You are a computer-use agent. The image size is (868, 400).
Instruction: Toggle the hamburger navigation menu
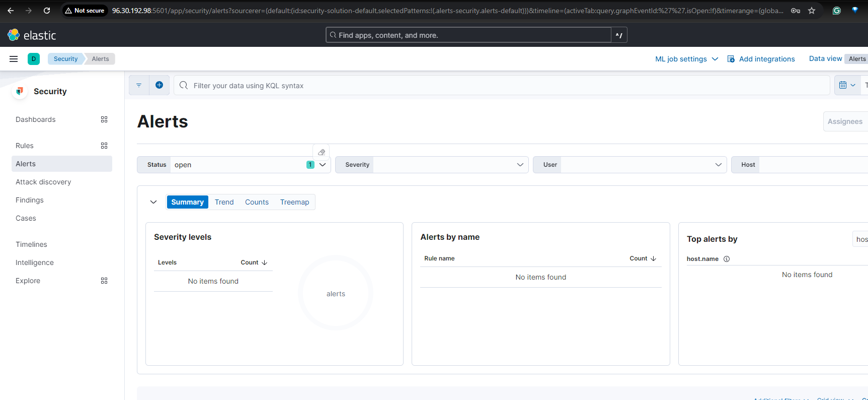[x=14, y=59]
